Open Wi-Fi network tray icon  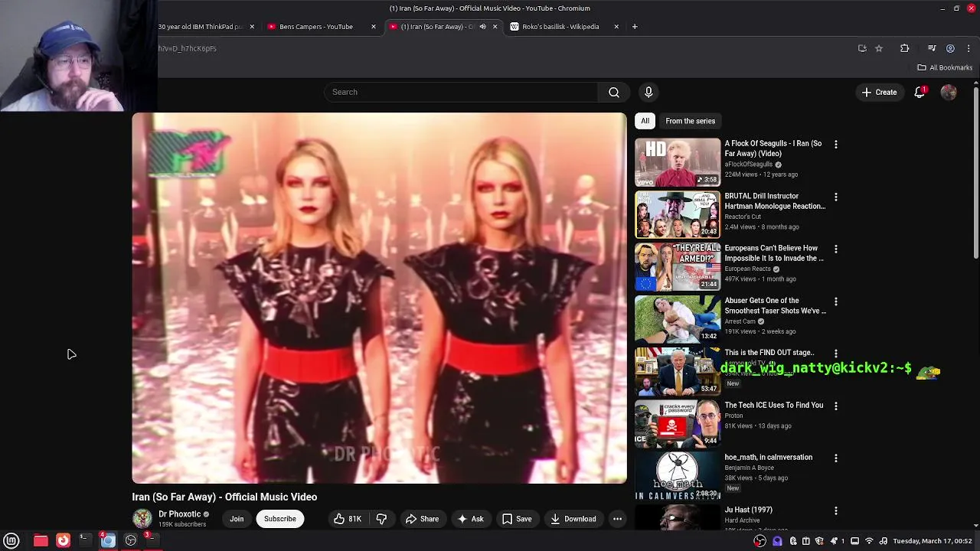869,541
